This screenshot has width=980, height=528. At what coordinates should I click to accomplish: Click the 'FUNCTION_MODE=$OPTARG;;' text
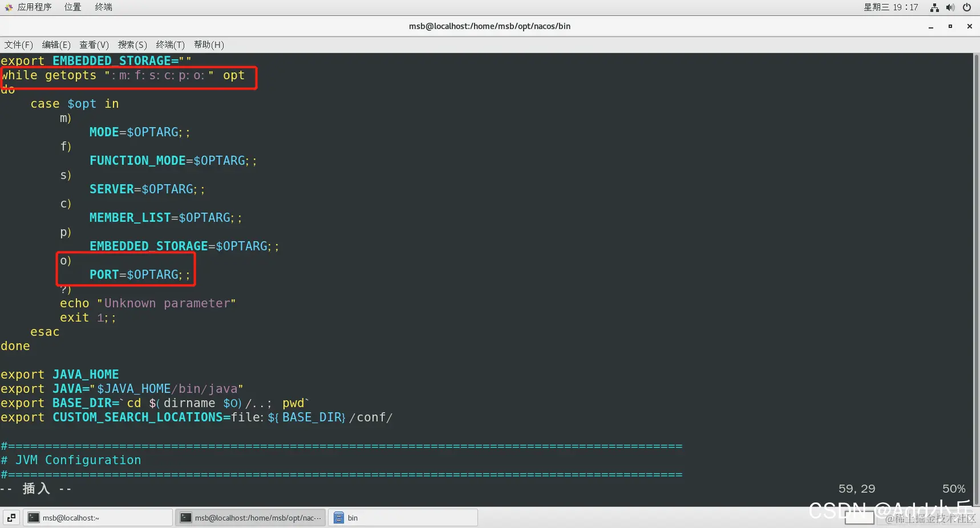tap(173, 161)
